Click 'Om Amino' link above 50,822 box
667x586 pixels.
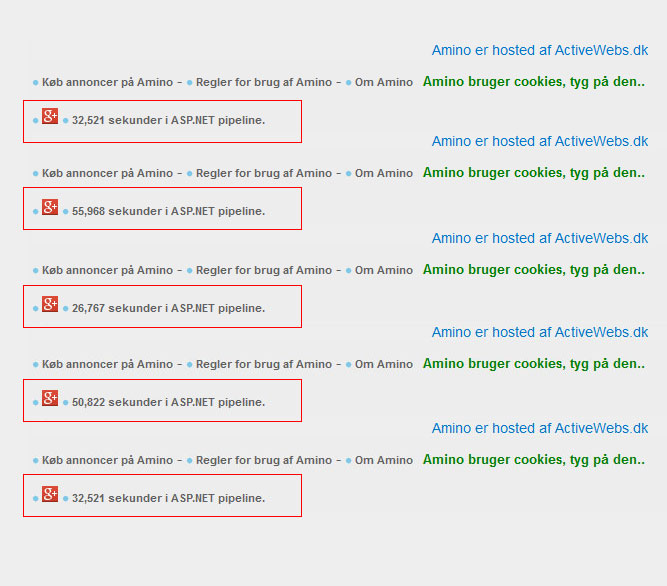pyautogui.click(x=383, y=364)
